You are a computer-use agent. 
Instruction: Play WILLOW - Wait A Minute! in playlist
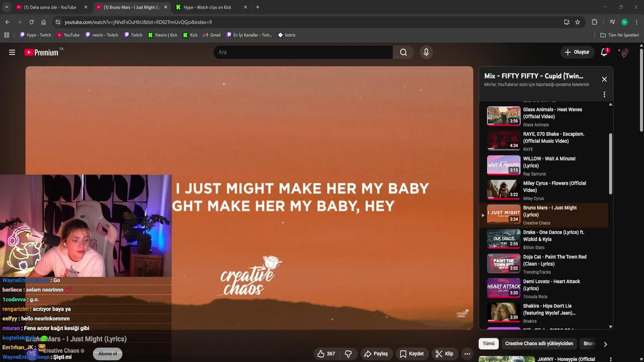click(x=547, y=165)
